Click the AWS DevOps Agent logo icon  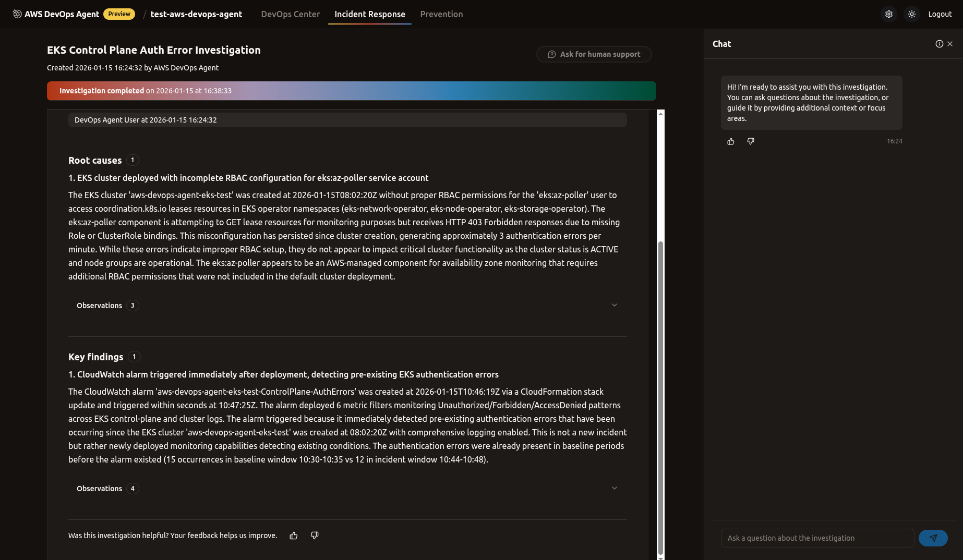point(17,14)
